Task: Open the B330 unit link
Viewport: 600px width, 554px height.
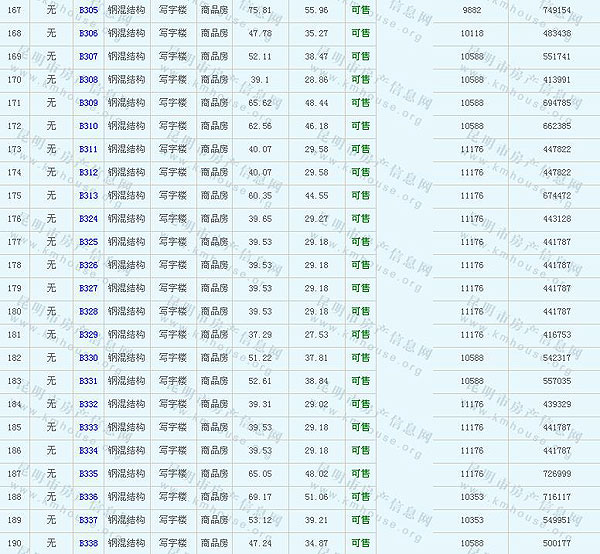Action: (88, 358)
